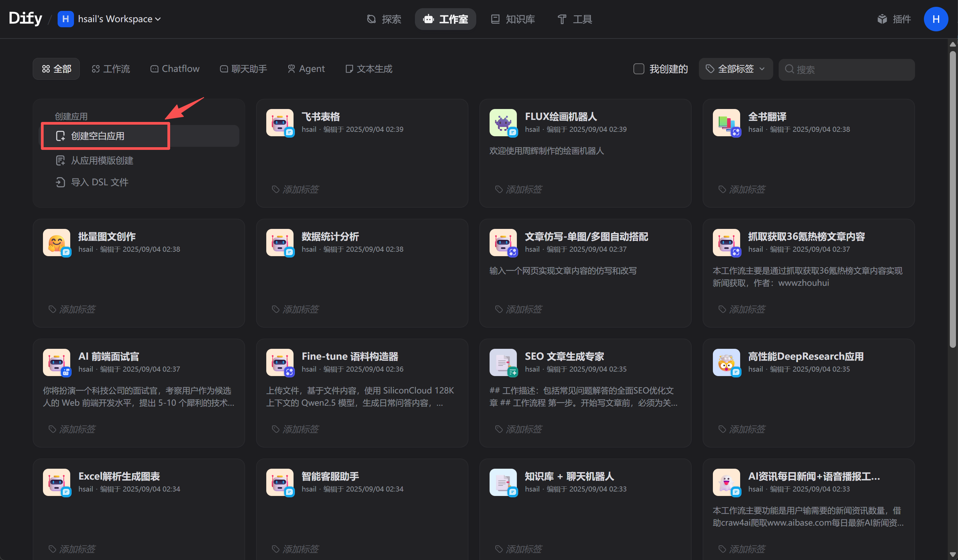The height and width of the screenshot is (560, 958).
Task: Open the 知识库 + 聊天机器人 title
Action: click(x=569, y=476)
